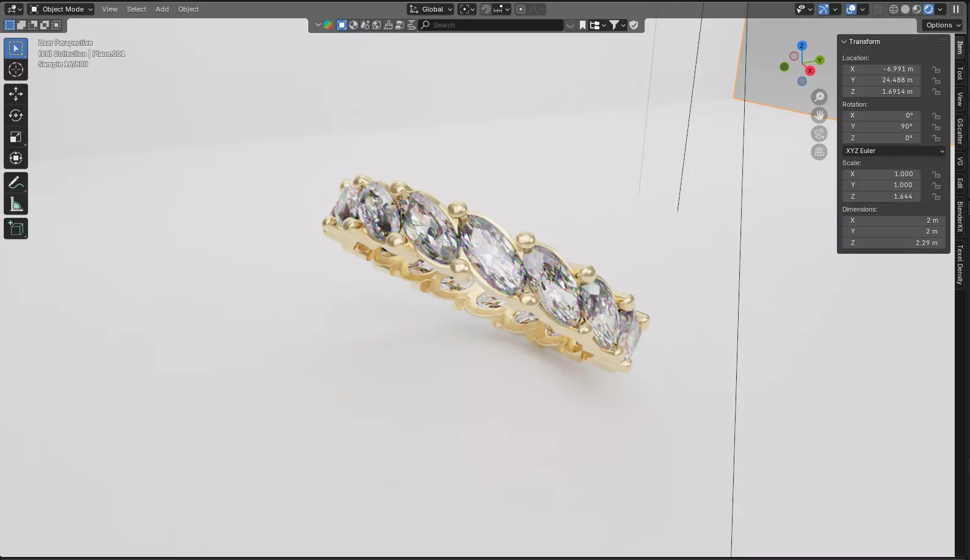The image size is (970, 560).
Task: Activate the 3D Cursor tool
Action: click(x=16, y=70)
